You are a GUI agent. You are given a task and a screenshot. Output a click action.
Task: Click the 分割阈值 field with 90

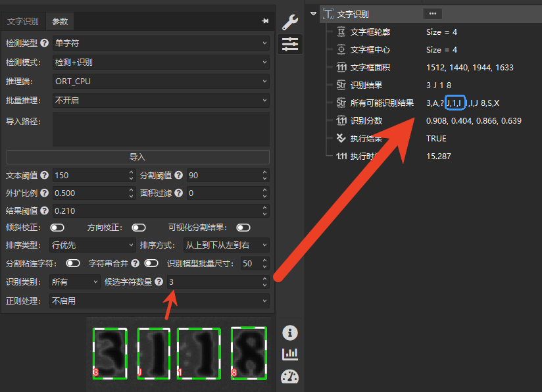click(x=228, y=175)
